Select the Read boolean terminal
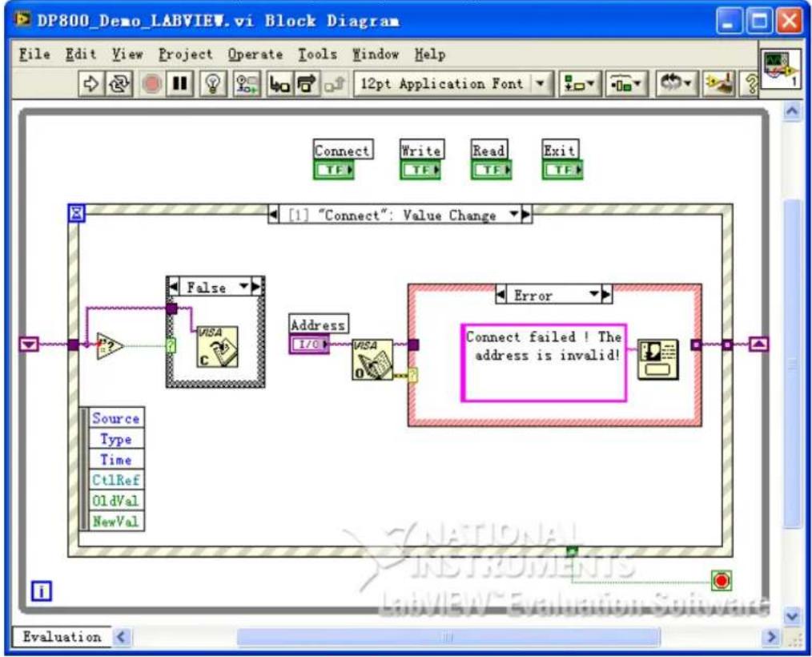 [x=491, y=170]
